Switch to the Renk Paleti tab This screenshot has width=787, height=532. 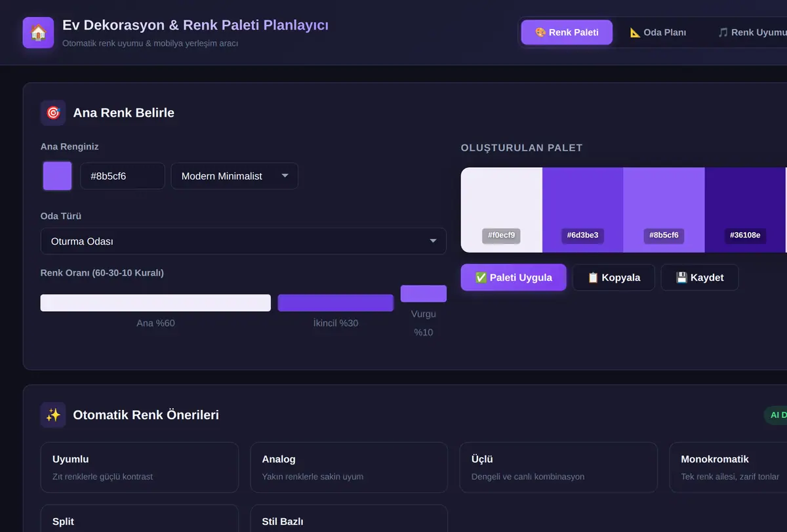pyautogui.click(x=567, y=32)
